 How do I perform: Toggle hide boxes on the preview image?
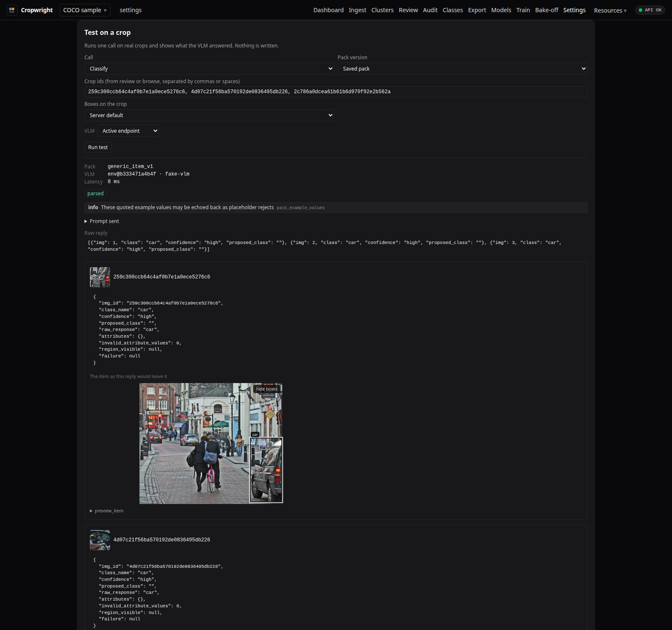point(267,389)
